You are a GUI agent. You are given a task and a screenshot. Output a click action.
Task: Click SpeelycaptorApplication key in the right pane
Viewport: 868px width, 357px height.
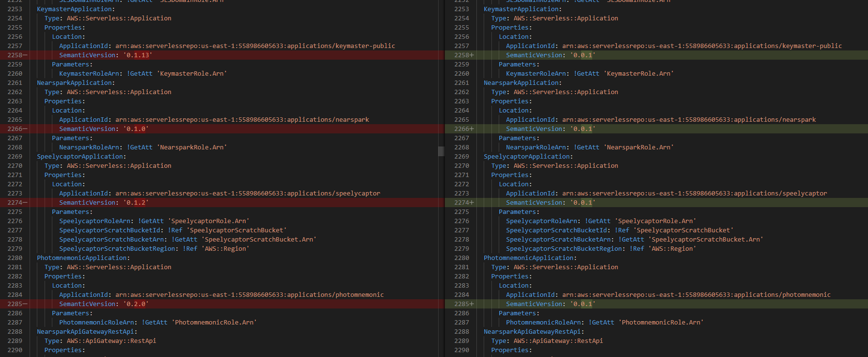[x=527, y=157]
